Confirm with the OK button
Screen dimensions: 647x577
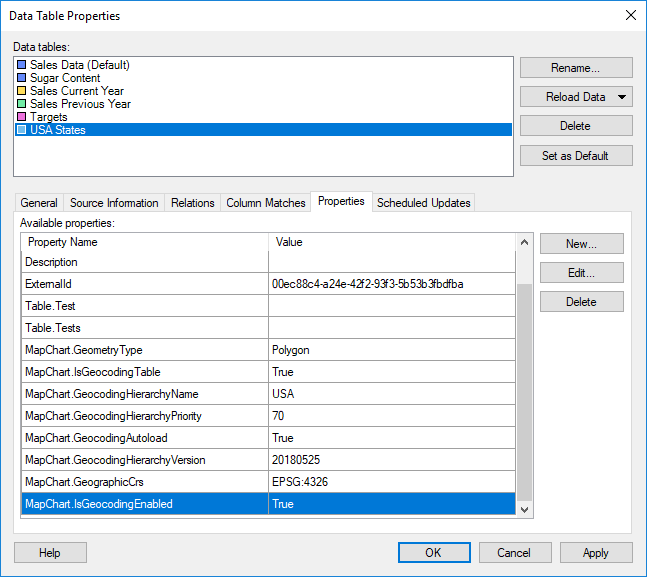pyautogui.click(x=434, y=553)
